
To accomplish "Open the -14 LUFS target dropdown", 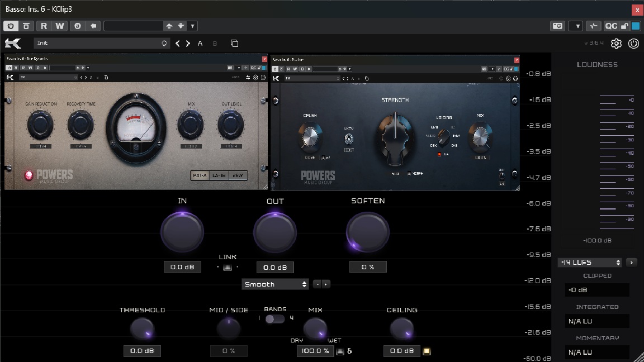I will [589, 262].
